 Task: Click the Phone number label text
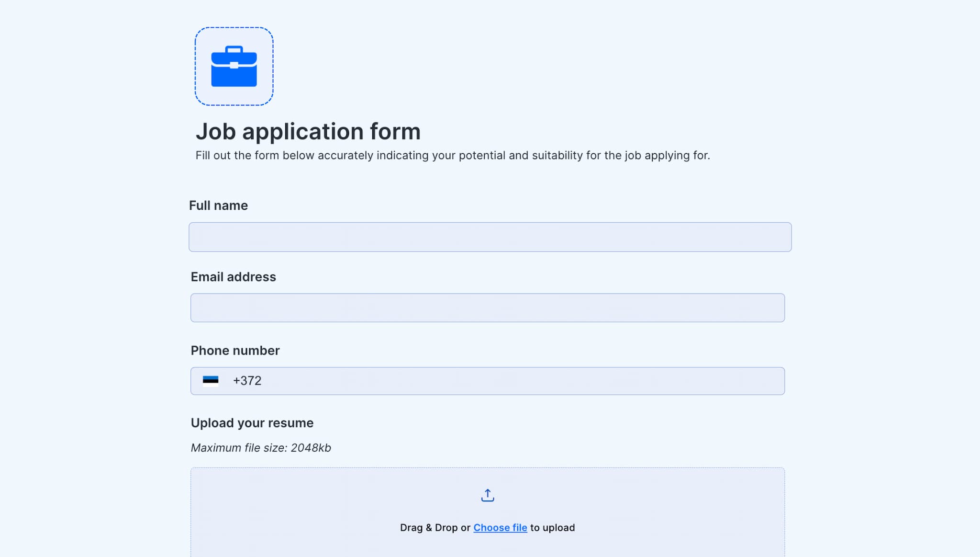[x=235, y=350]
